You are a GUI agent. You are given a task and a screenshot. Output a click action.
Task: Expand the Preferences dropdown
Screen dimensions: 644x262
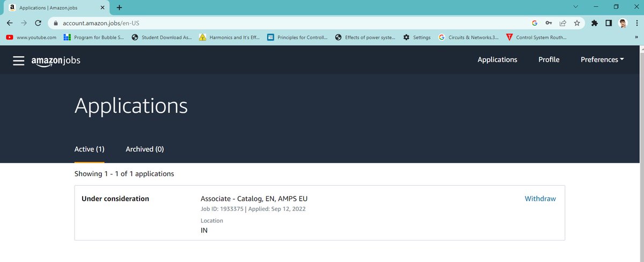[x=602, y=60]
